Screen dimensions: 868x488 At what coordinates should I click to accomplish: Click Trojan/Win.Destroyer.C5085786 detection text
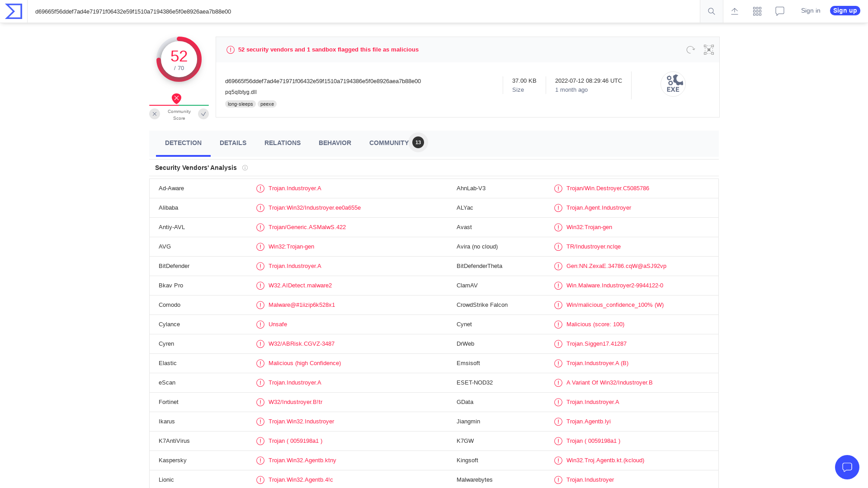pyautogui.click(x=608, y=188)
